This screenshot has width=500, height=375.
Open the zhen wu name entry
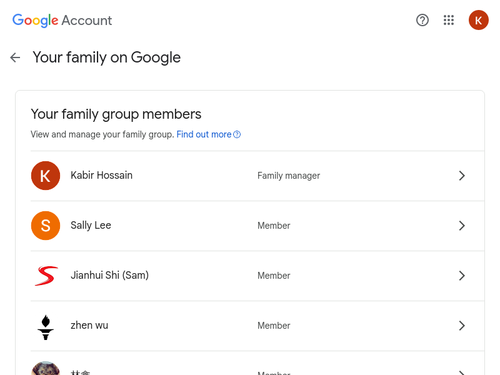tap(89, 325)
